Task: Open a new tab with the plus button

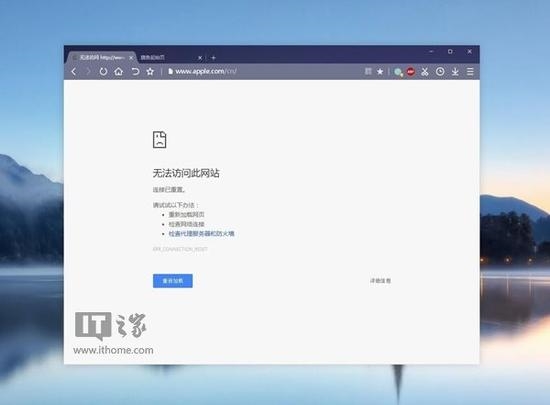Action: pyautogui.click(x=213, y=58)
